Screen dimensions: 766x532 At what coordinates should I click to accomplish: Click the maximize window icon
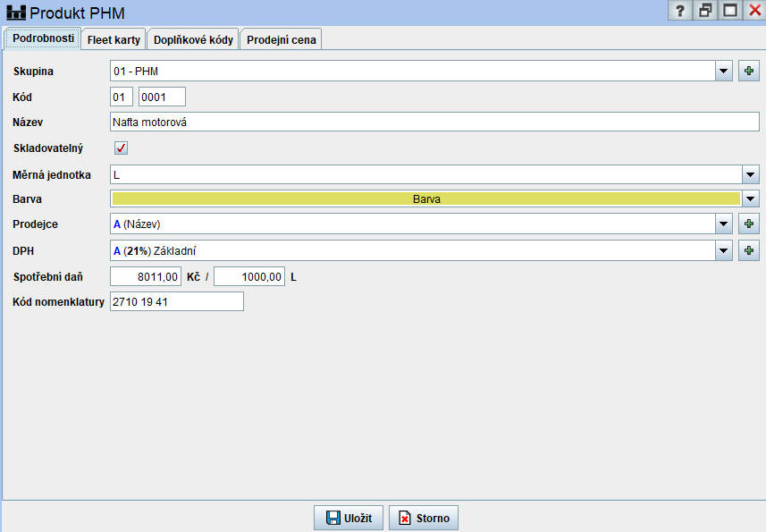(x=730, y=12)
